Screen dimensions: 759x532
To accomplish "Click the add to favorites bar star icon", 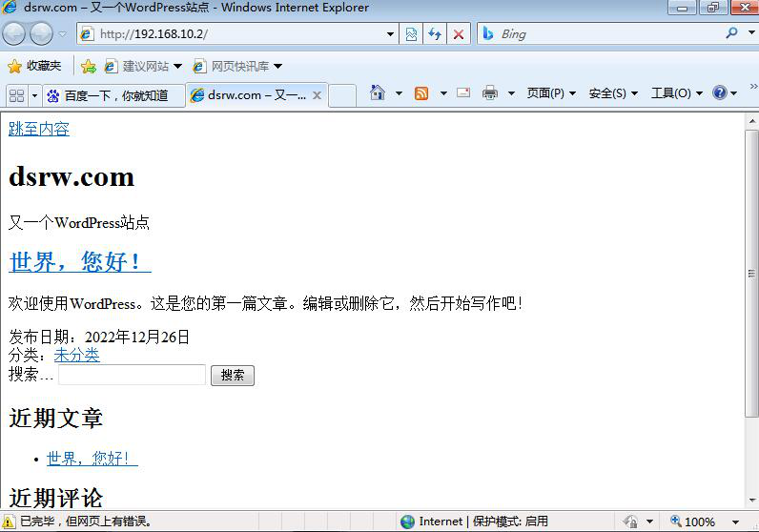I will coord(89,67).
